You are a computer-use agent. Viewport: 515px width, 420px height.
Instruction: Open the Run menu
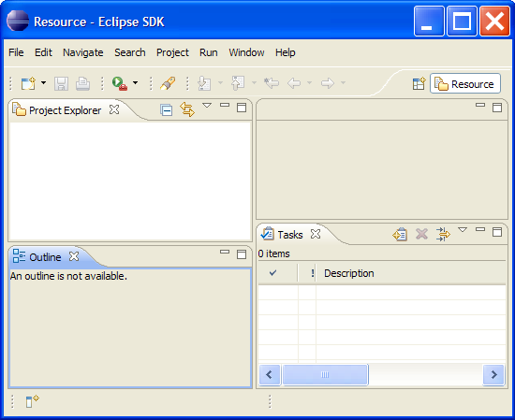coord(209,52)
